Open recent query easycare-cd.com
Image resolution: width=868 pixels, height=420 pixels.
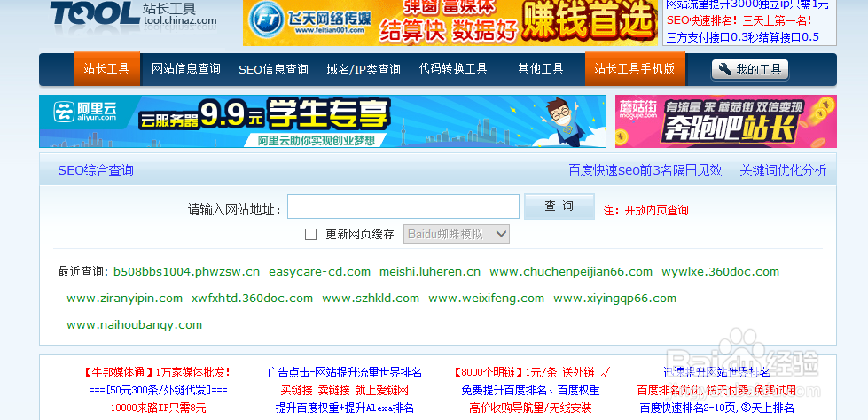tap(320, 272)
